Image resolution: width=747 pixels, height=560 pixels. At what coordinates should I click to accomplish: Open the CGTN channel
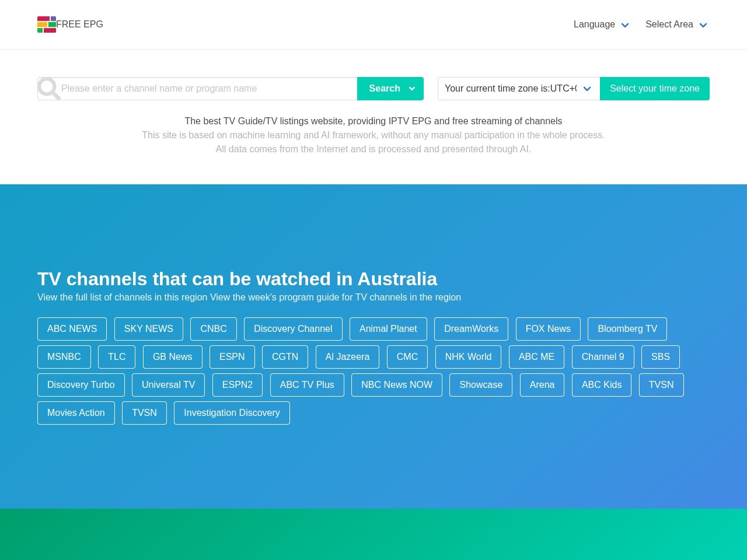click(285, 357)
